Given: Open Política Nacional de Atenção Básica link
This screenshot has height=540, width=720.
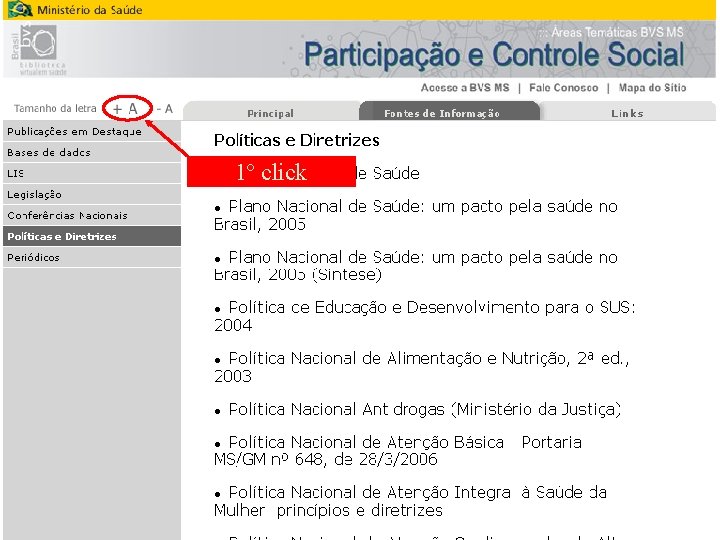Looking at the screenshot, I should [398, 450].
